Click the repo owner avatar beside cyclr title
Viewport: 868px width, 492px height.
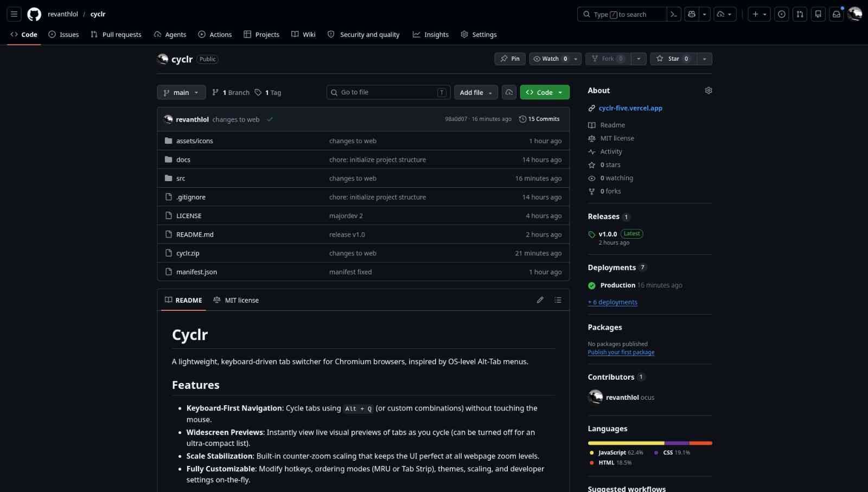[x=163, y=59]
